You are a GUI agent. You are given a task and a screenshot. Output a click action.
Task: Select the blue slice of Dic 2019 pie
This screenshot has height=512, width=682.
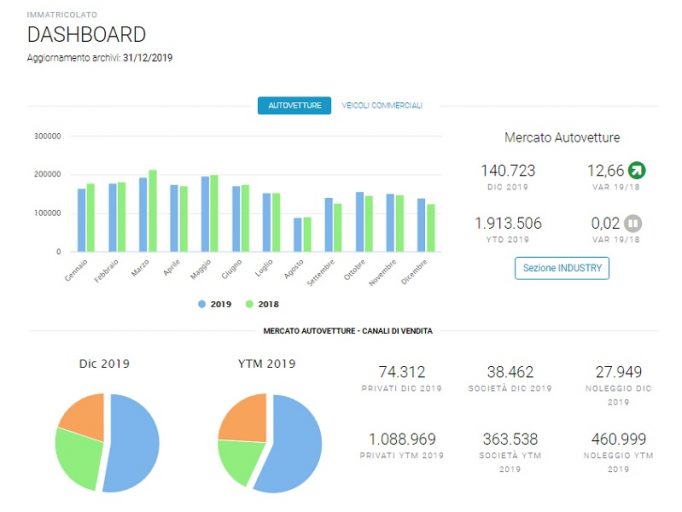(x=135, y=444)
